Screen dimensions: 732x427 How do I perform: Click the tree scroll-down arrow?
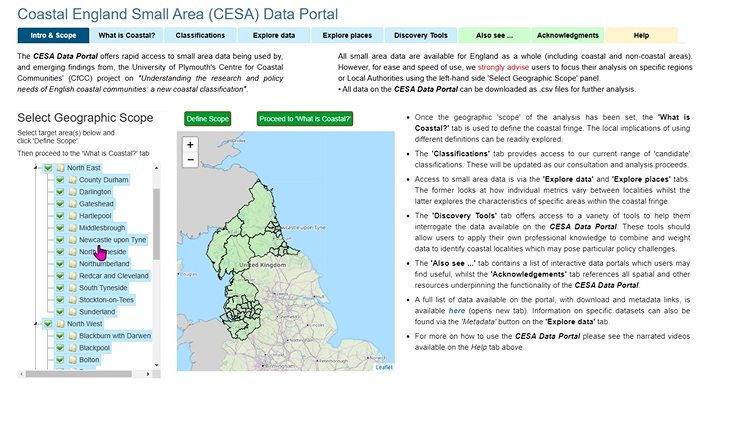coord(156,365)
